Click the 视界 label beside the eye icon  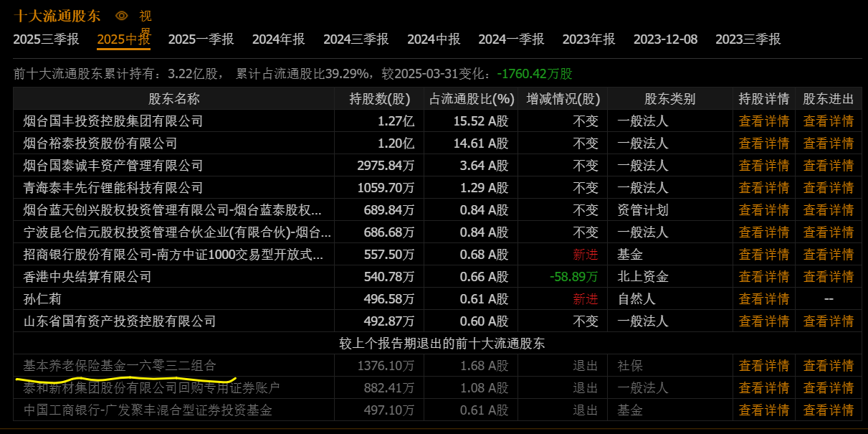point(146,23)
